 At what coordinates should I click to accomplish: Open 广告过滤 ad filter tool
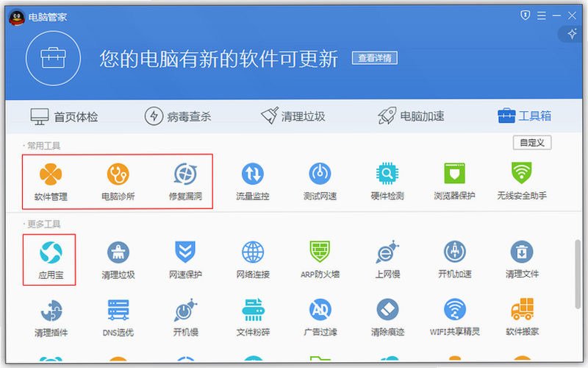(x=320, y=318)
